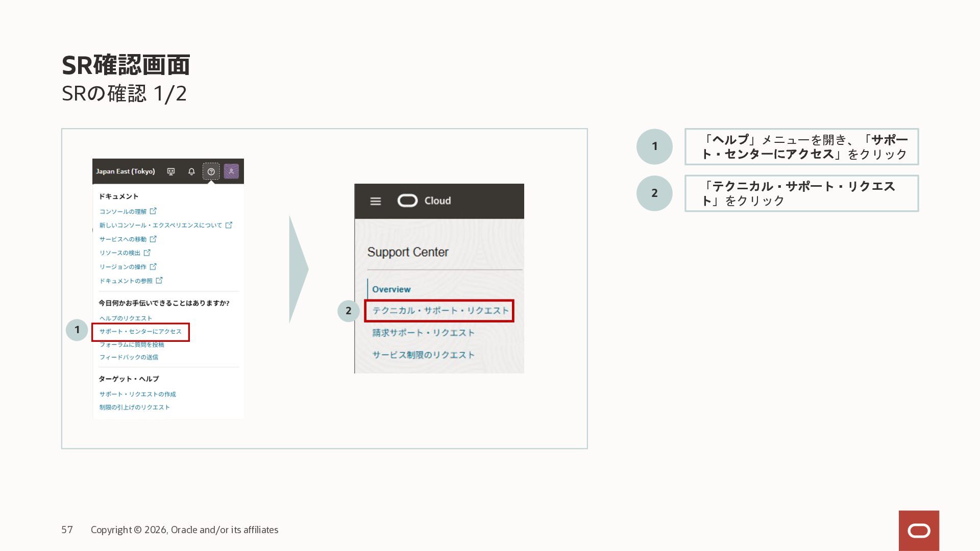Click サポート・センターにアクセス link
This screenshot has width=980, height=551.
140,332
